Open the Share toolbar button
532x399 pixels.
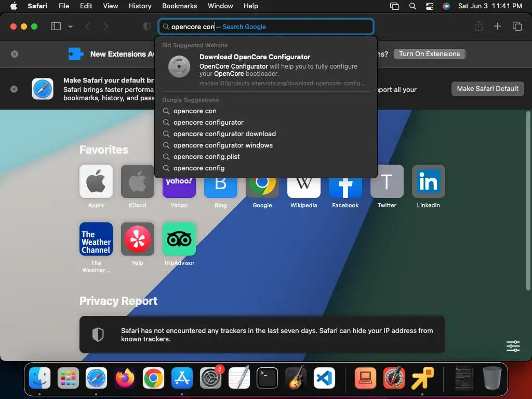click(478, 26)
